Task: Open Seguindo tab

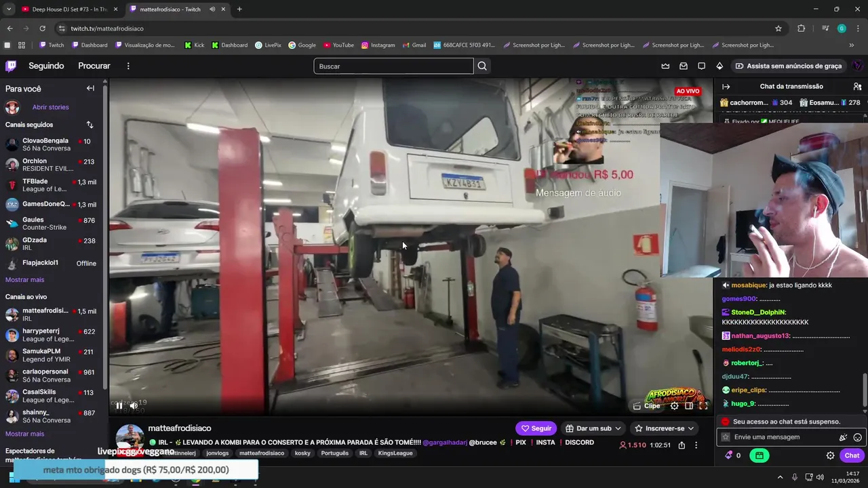Action: click(x=46, y=66)
